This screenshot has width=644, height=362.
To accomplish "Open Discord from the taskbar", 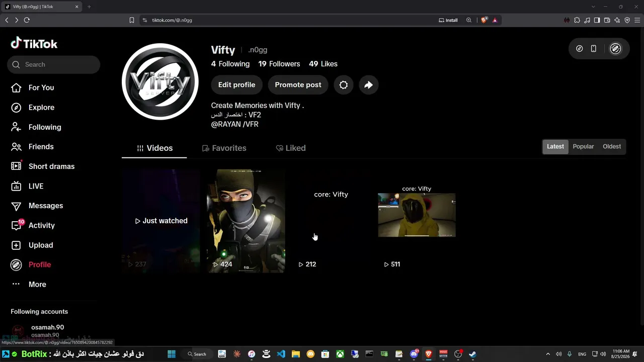I will [x=414, y=354].
